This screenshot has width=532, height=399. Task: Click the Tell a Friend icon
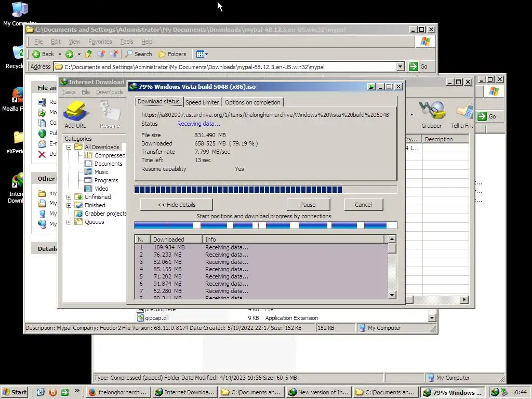463,114
